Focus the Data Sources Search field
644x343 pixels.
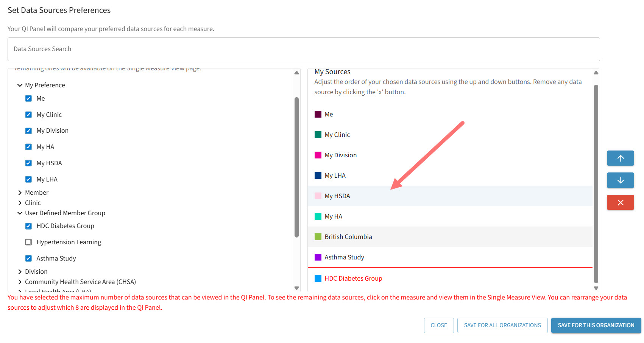coord(303,49)
